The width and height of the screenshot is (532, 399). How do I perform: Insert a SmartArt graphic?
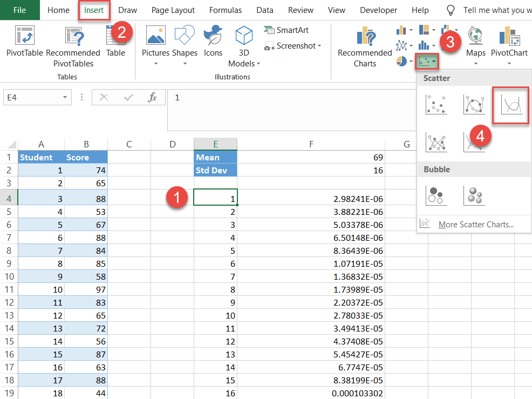[287, 30]
